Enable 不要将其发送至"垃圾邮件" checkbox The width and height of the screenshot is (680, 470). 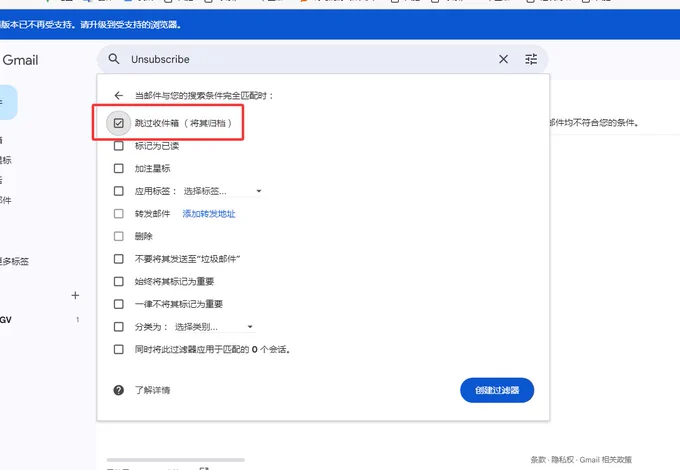click(118, 259)
